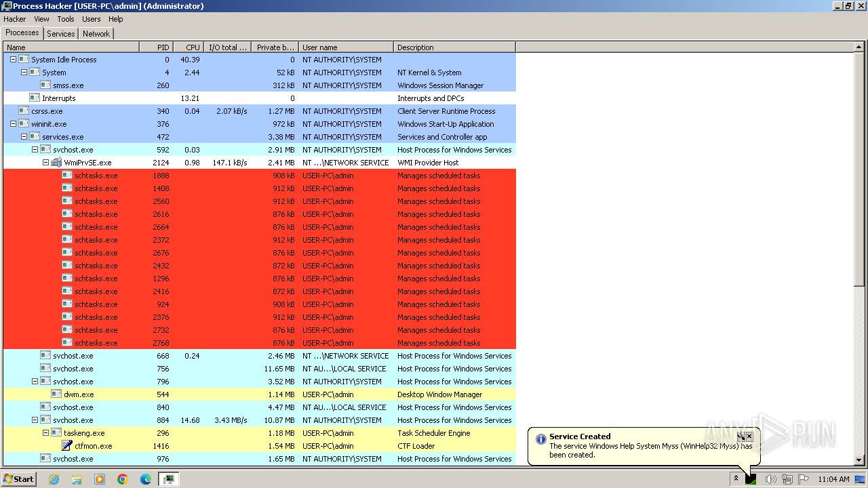Click icon of svchost.exe PID 976
The height and width of the screenshot is (488, 868).
tap(45, 459)
